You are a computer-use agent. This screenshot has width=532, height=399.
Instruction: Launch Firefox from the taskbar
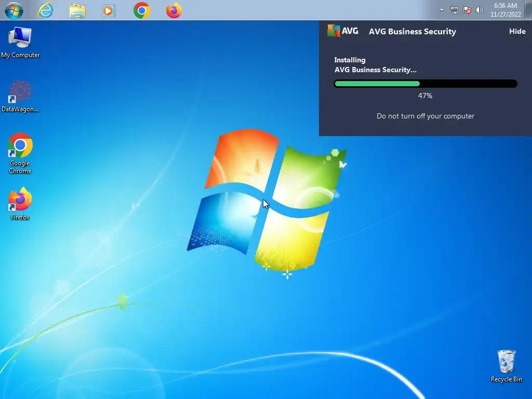tap(174, 10)
